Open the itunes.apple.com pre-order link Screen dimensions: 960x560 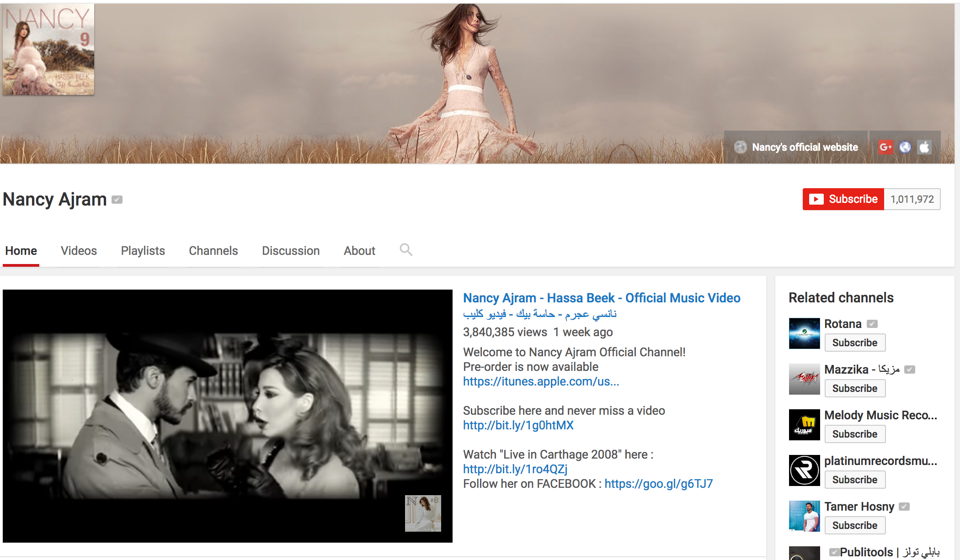tap(541, 381)
